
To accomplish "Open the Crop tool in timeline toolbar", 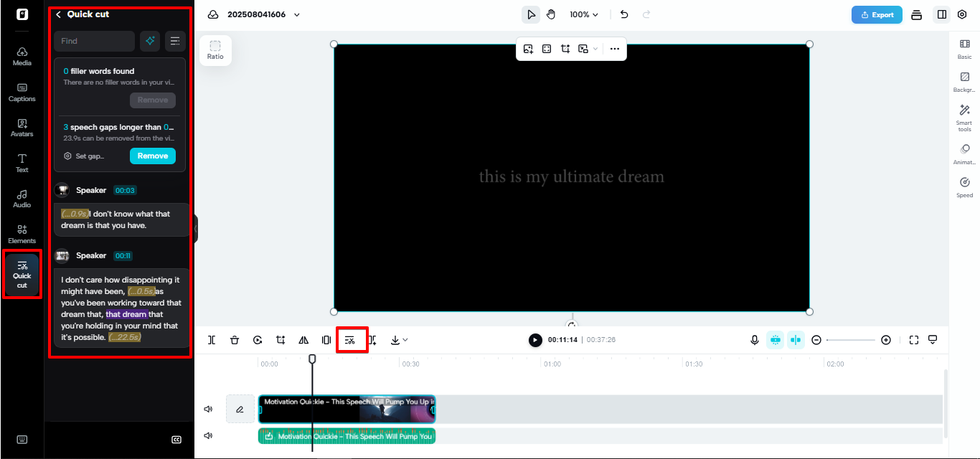I will tap(281, 339).
